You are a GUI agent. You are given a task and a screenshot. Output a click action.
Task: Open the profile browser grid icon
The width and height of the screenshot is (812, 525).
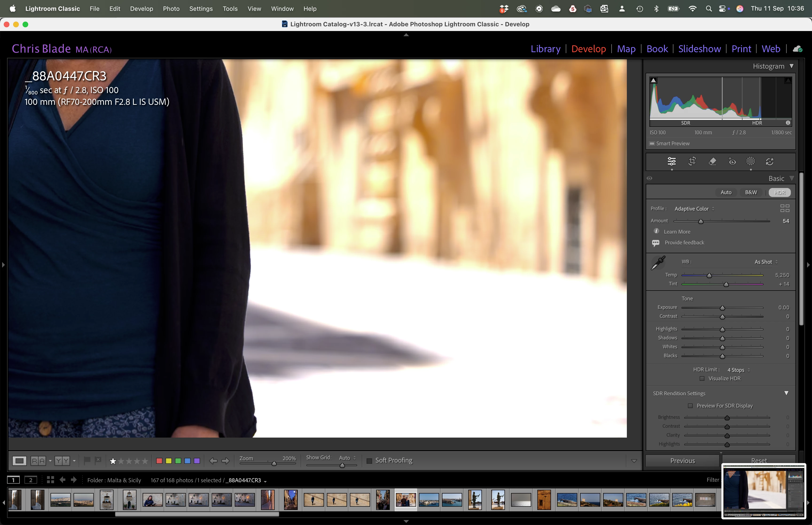785,208
